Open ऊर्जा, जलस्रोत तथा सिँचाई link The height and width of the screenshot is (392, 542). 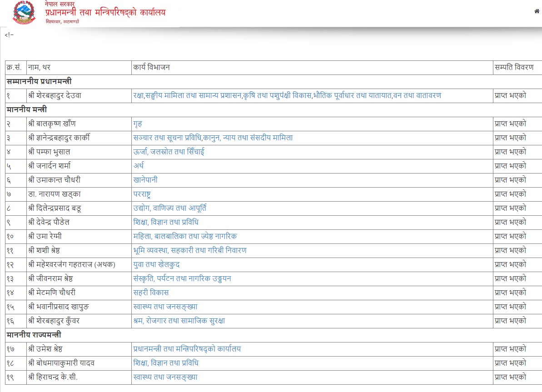(169, 152)
